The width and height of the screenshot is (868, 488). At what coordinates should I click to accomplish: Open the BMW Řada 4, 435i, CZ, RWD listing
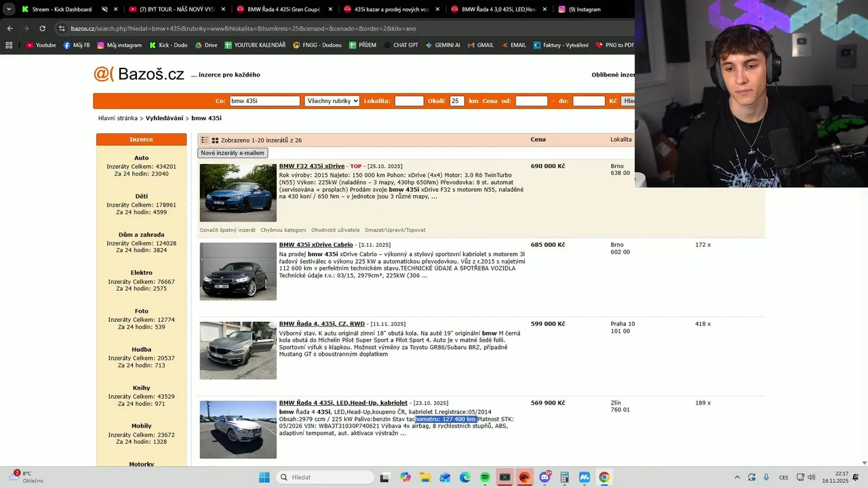tap(322, 324)
